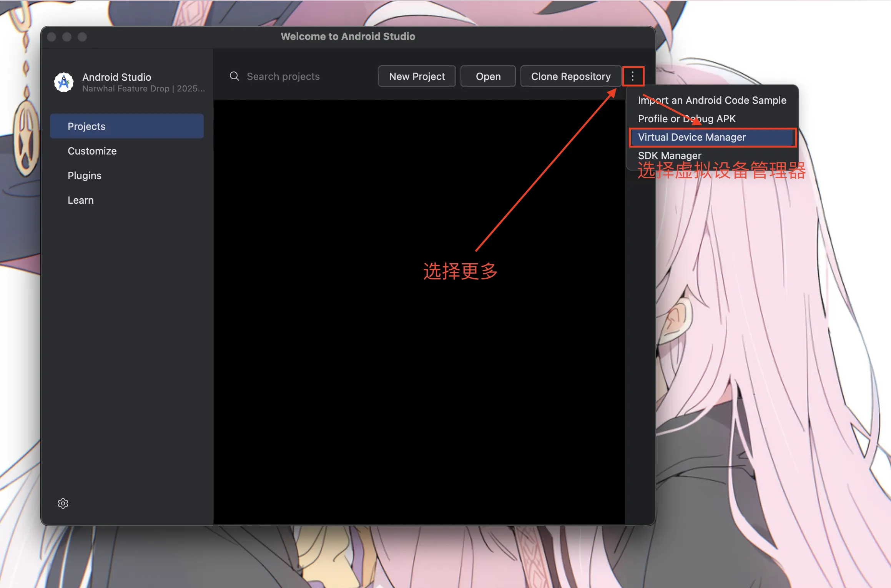Open SDK Manager from the menu
Screen dimensions: 891x588
[670, 155]
